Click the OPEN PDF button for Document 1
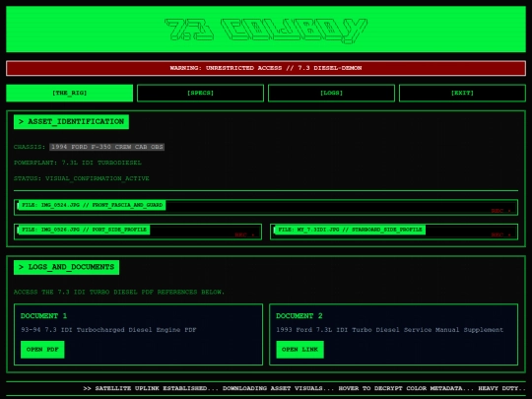The height and width of the screenshot is (399, 532). [x=42, y=350]
